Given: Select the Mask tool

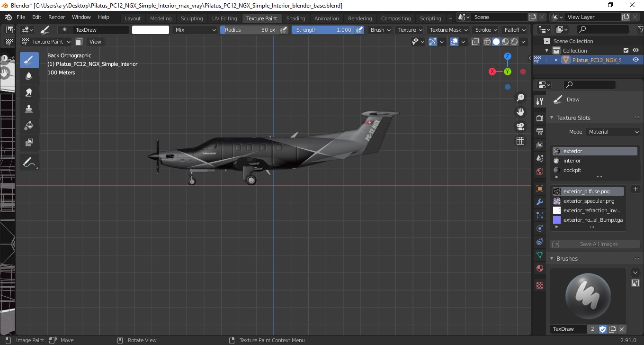Looking at the screenshot, I should tap(29, 142).
